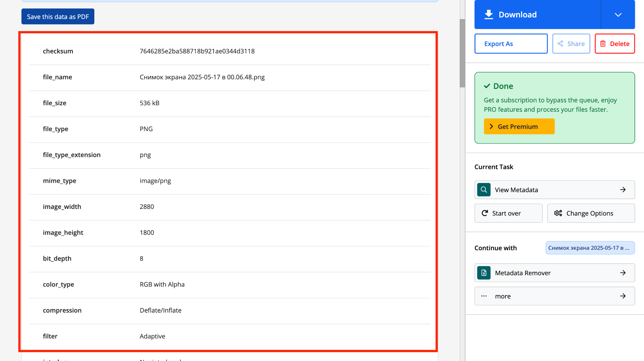Click the View Metadata magnifier icon

484,190
